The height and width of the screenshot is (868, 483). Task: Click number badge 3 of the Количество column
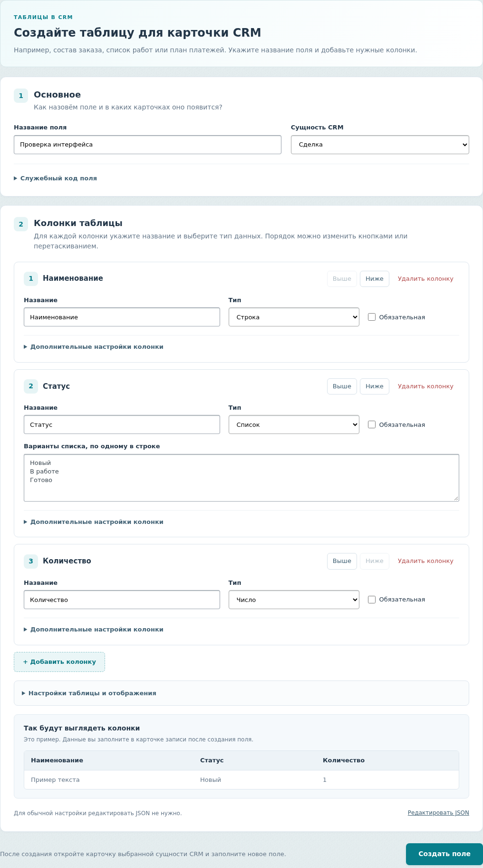point(31,561)
